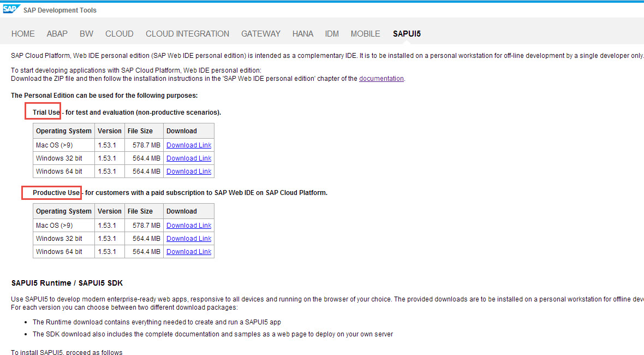Viewport: 644px width, 355px height.
Task: Click the active SAPUI5 tab
Action: (x=407, y=34)
